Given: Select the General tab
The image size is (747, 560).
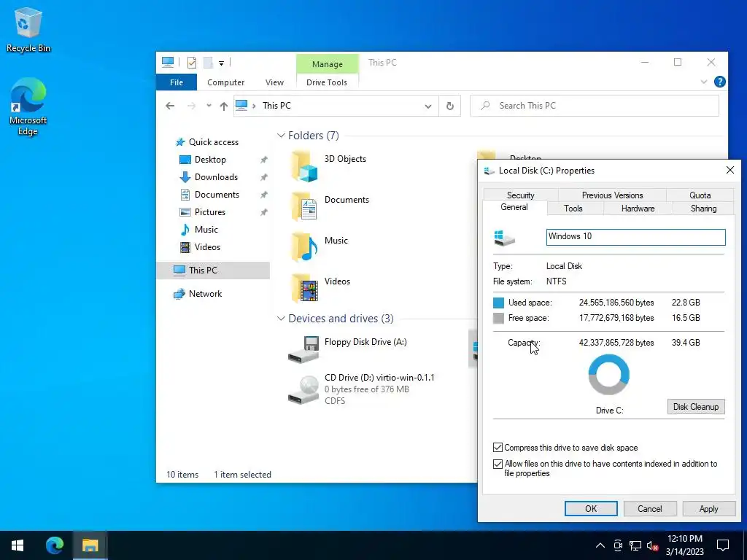Looking at the screenshot, I should (x=514, y=208).
